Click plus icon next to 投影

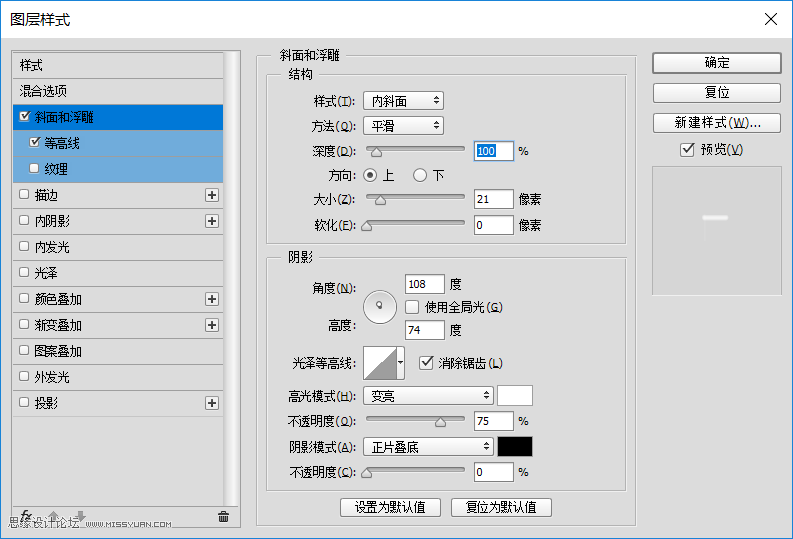pos(211,403)
